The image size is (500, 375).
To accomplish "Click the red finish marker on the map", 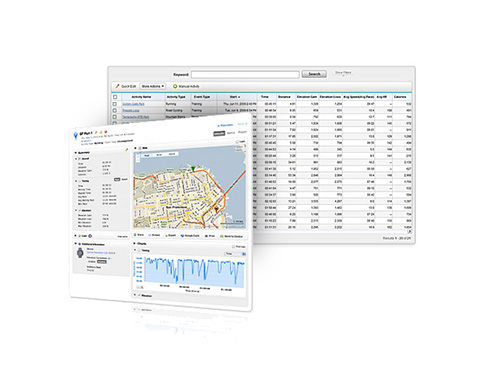I will point(216,209).
